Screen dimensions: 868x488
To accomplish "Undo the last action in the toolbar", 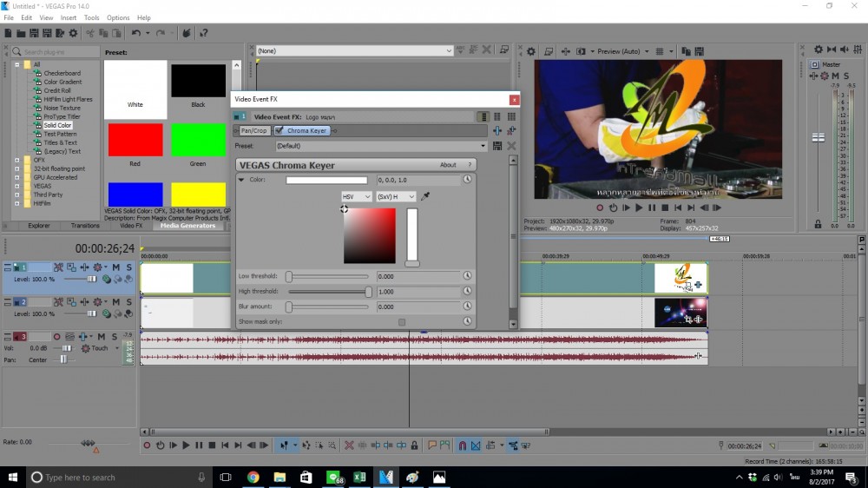I will 135,33.
